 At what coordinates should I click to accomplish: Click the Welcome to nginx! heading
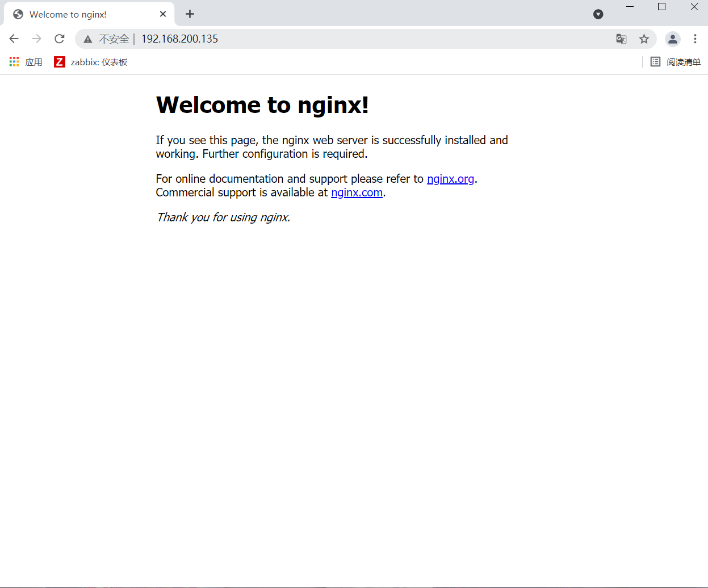[262, 105]
